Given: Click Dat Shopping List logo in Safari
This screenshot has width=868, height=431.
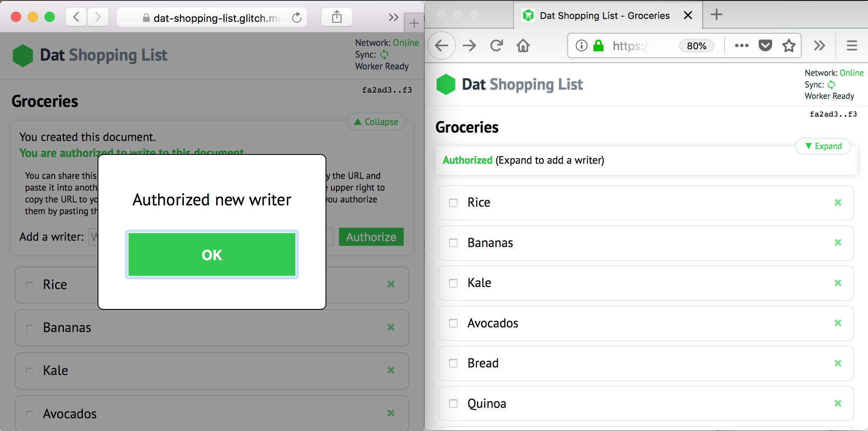Looking at the screenshot, I should [x=23, y=56].
